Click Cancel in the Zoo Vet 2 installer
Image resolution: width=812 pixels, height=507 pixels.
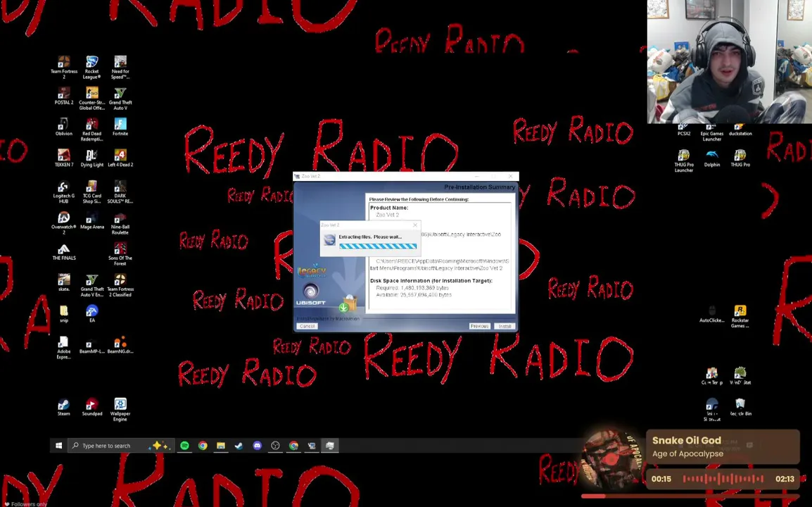pyautogui.click(x=307, y=326)
